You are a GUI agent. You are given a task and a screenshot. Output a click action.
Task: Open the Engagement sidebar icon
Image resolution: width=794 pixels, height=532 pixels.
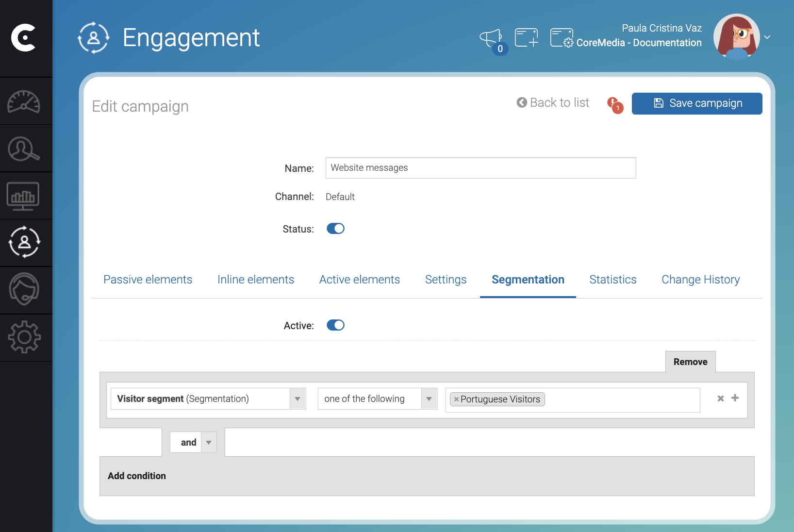[x=24, y=242]
